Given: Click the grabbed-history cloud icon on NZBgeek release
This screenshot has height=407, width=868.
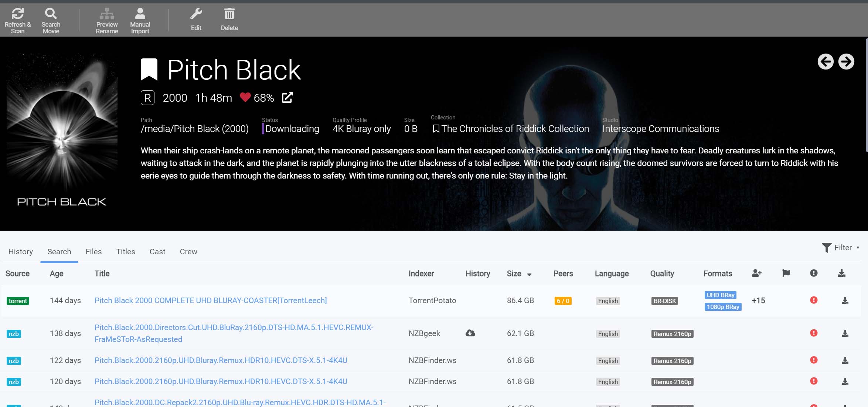Looking at the screenshot, I should pyautogui.click(x=470, y=333).
